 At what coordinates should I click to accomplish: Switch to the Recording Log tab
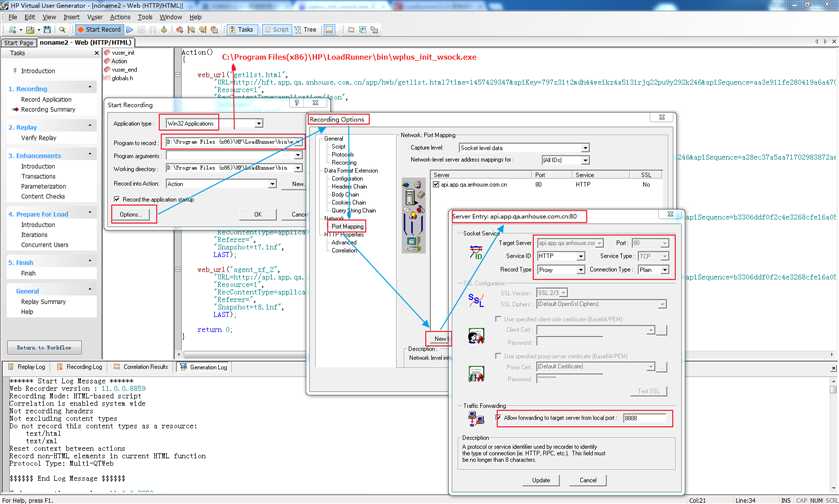[x=79, y=367]
